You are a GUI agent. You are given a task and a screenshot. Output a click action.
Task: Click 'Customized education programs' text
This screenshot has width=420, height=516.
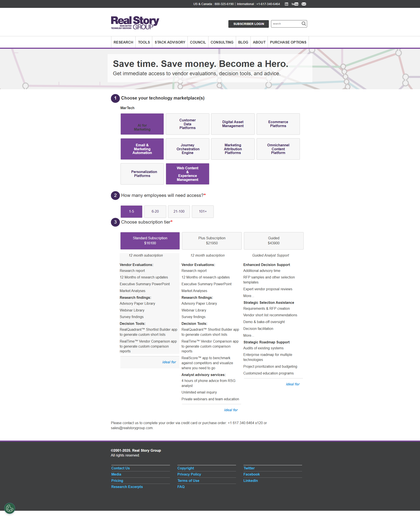[268, 373]
